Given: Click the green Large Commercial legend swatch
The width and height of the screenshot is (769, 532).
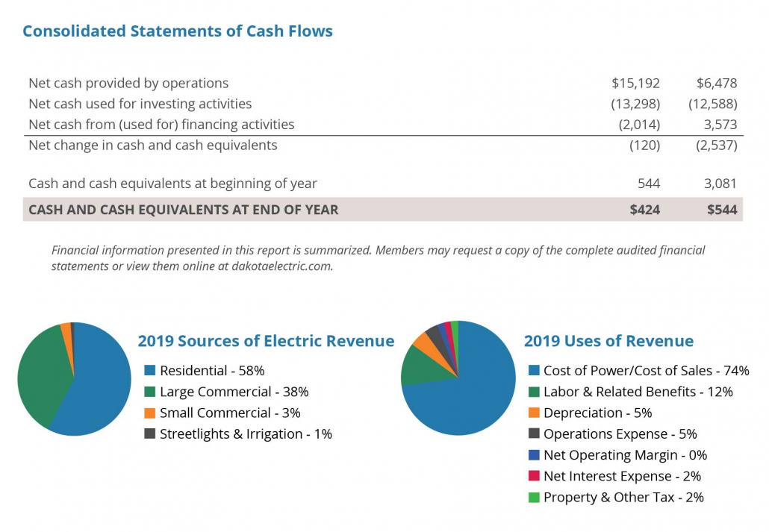Looking at the screenshot, I should (149, 392).
